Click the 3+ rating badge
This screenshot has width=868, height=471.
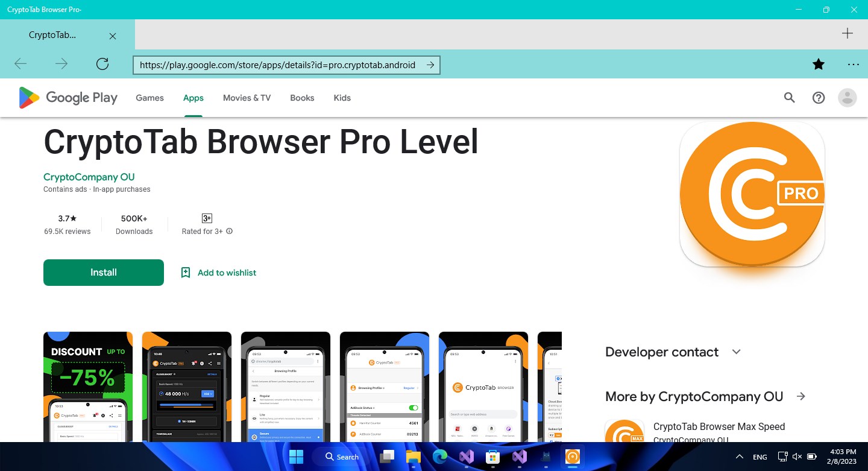207,218
